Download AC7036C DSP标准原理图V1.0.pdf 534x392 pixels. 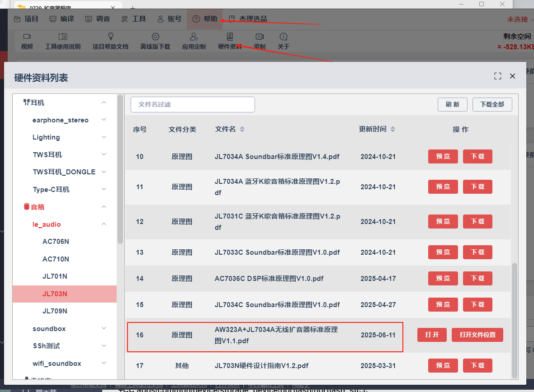point(477,278)
